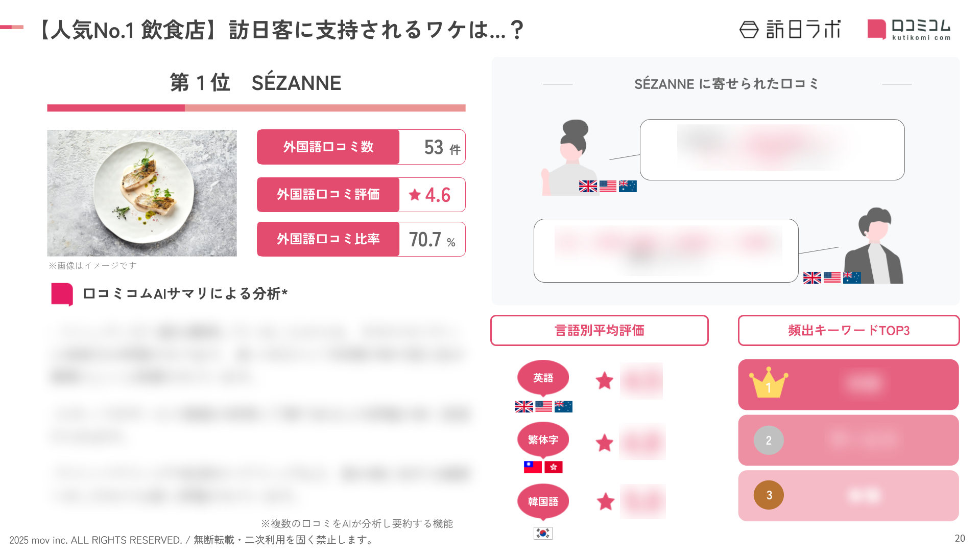This screenshot has width=980, height=552.
Task: Select the man reviewer avatar in gray jacket
Action: (x=875, y=246)
